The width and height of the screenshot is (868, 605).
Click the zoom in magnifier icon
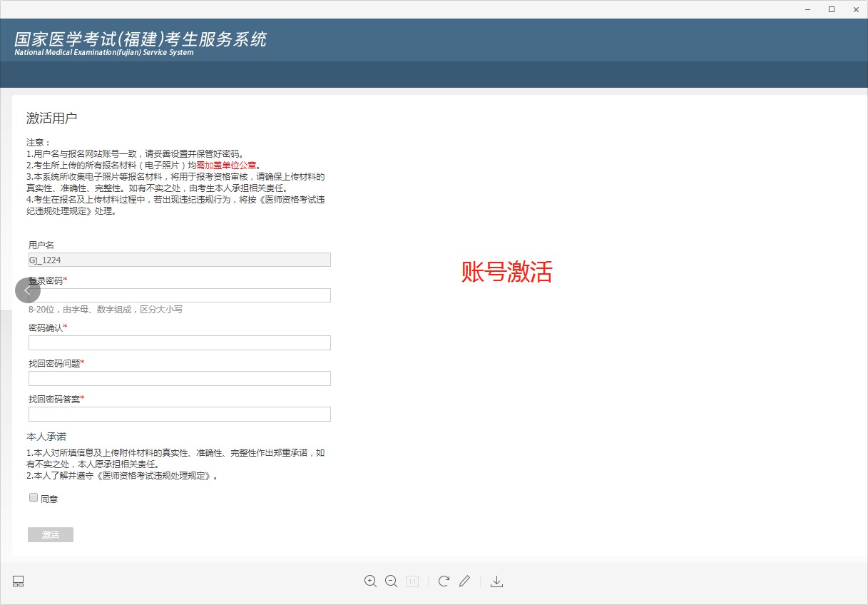[370, 581]
